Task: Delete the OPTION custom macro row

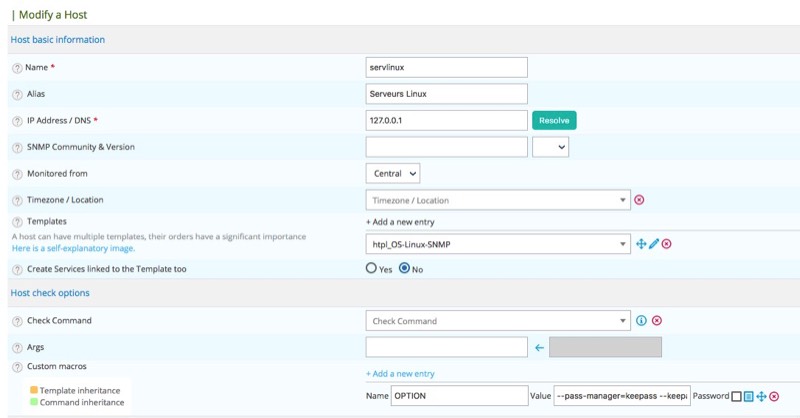Action: [x=774, y=397]
